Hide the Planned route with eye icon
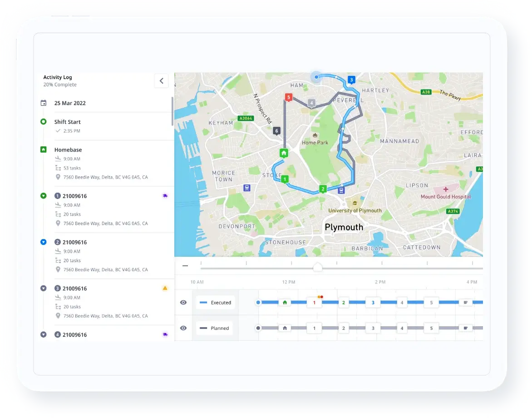Screen dimensions: 532x418 pyautogui.click(x=183, y=328)
